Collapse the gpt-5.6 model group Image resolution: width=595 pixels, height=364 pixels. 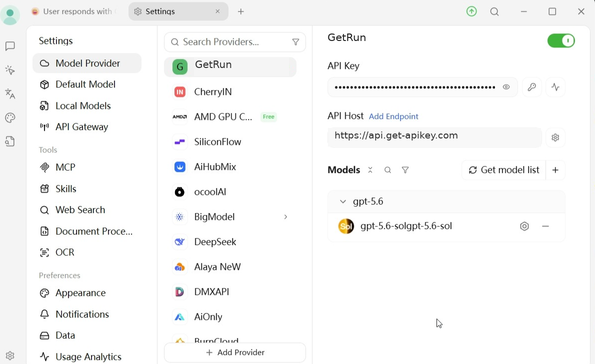pyautogui.click(x=342, y=201)
